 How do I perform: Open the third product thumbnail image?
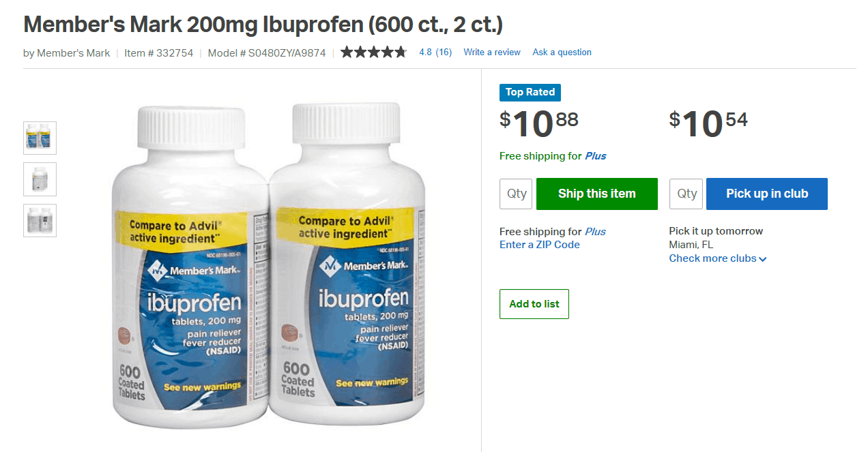40,221
